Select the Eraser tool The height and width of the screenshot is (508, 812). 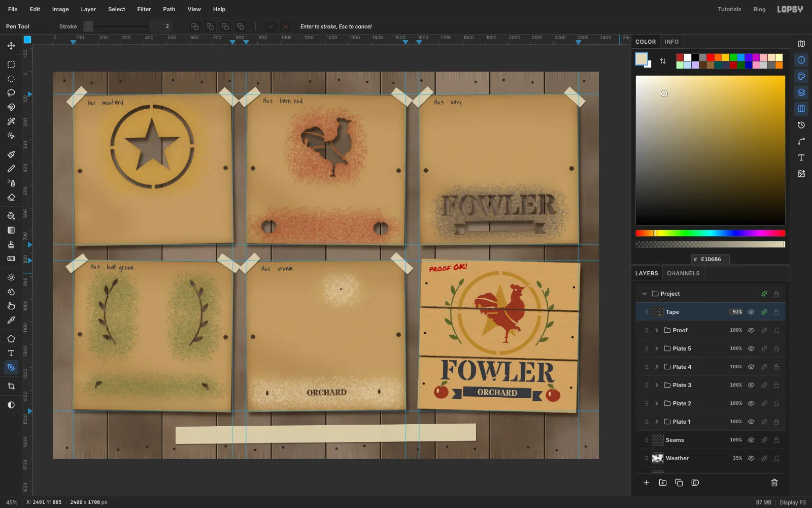11,197
